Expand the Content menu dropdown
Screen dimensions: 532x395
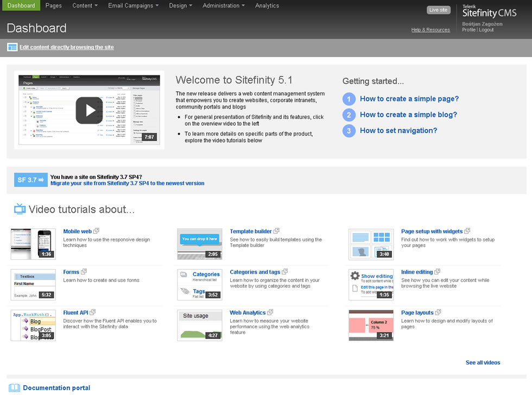pyautogui.click(x=85, y=5)
